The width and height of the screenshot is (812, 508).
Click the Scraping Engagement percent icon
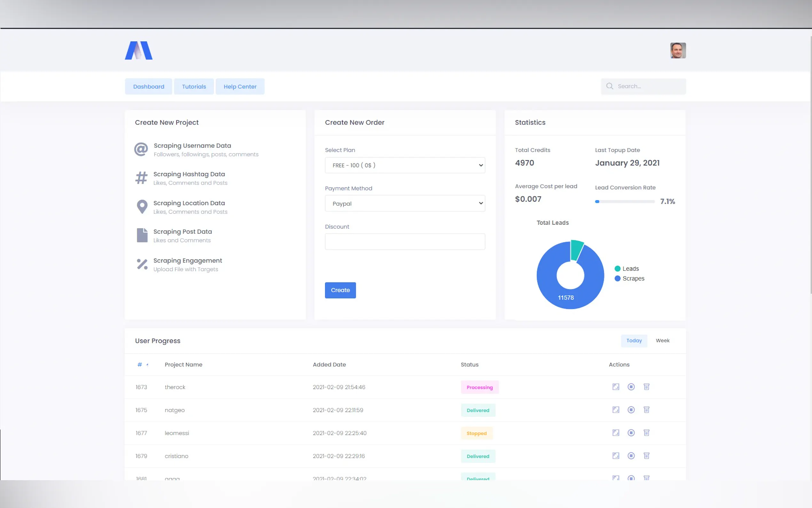tap(142, 264)
